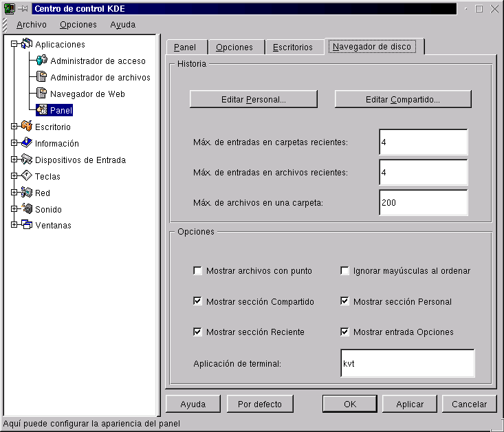Switch to the Escritorios tab
The image size is (504, 432).
point(292,47)
